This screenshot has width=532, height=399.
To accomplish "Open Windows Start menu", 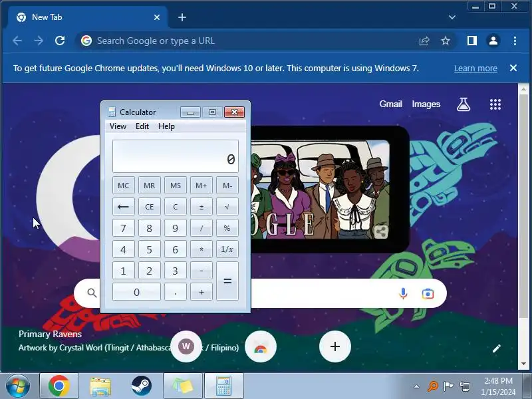I will tap(17, 386).
